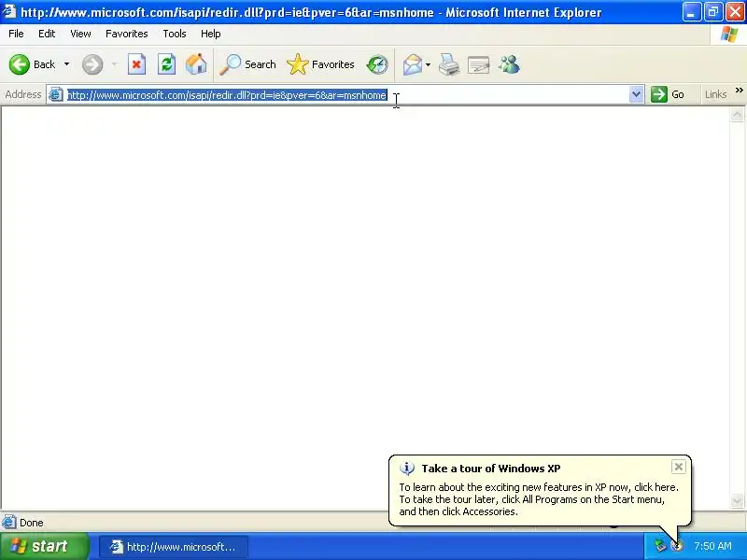Screen dimensions: 747x560
Task: Click the Edit page notepad icon
Action: tap(479, 64)
